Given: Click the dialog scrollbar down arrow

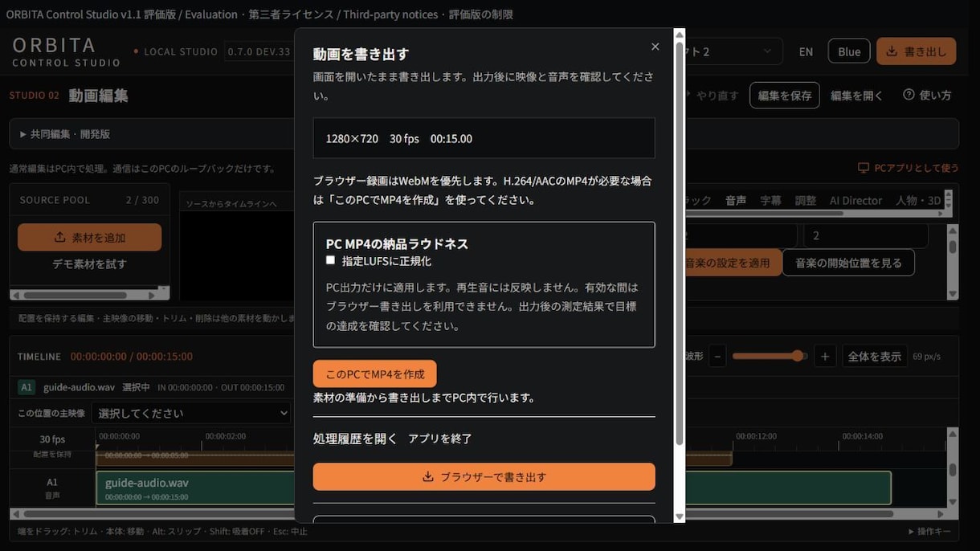Looking at the screenshot, I should click(680, 516).
